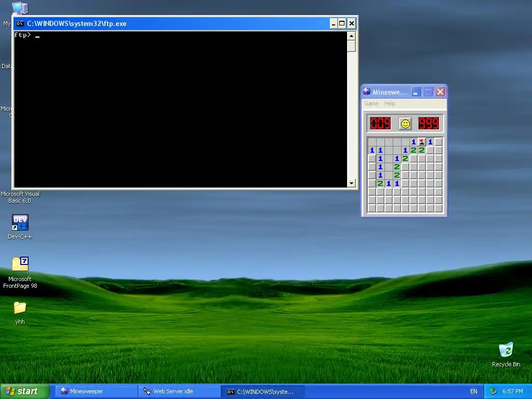Minimize the Minesweeper window
The width and height of the screenshot is (532, 399).
coord(416,91)
